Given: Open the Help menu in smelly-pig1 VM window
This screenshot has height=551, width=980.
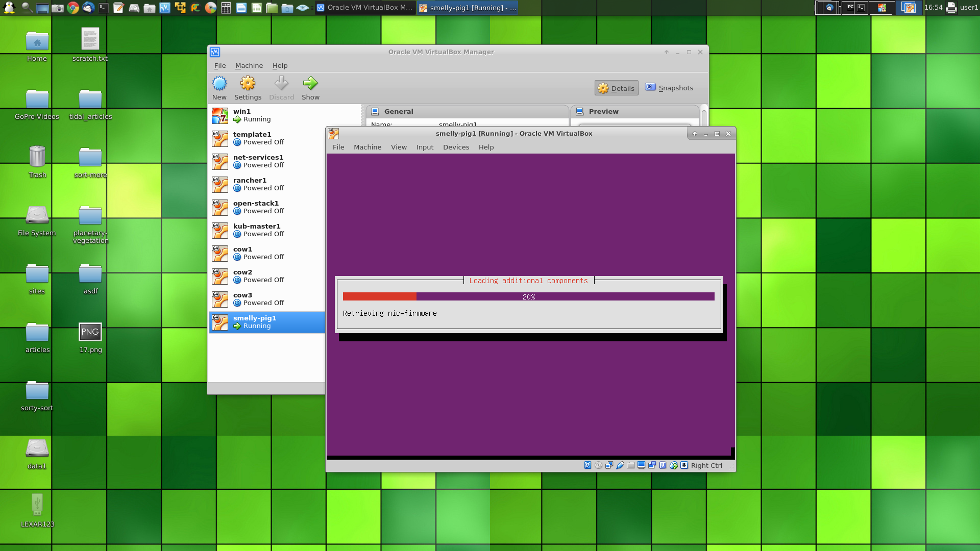Looking at the screenshot, I should pyautogui.click(x=486, y=147).
